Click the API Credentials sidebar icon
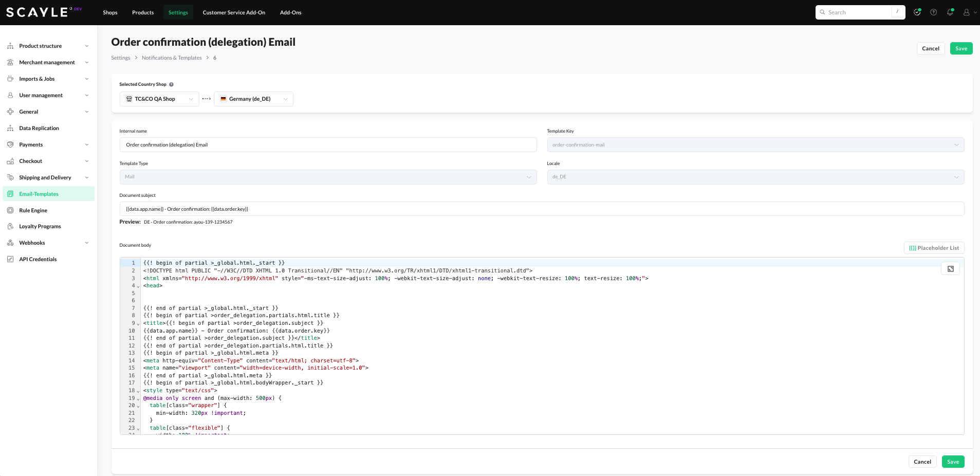Viewport: 980px width, 476px height. (x=10, y=259)
